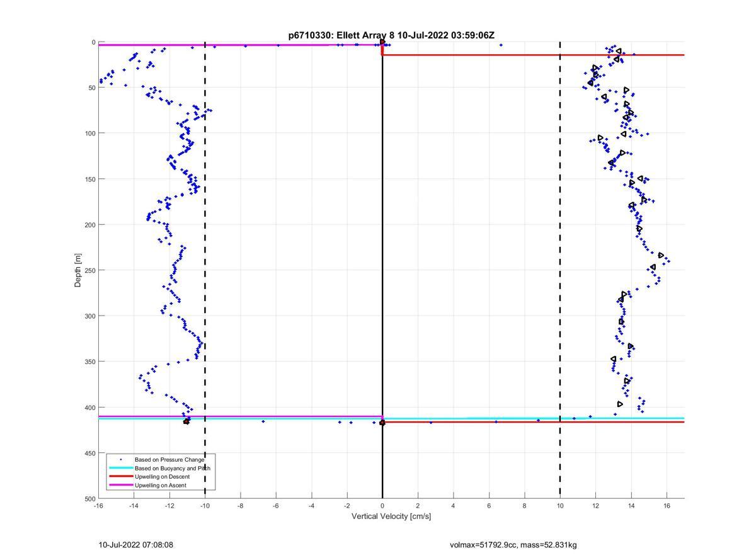
Task: Click the red line sample in legend
Action: (x=120, y=477)
